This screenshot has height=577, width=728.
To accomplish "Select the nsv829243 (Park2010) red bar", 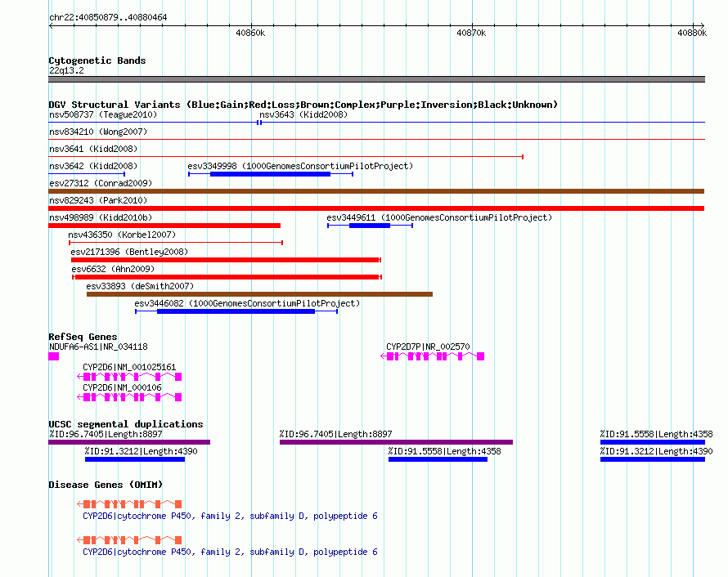I will 376,208.
